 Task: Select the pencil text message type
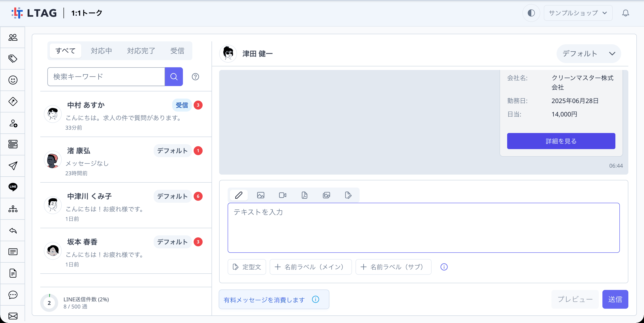coord(239,195)
